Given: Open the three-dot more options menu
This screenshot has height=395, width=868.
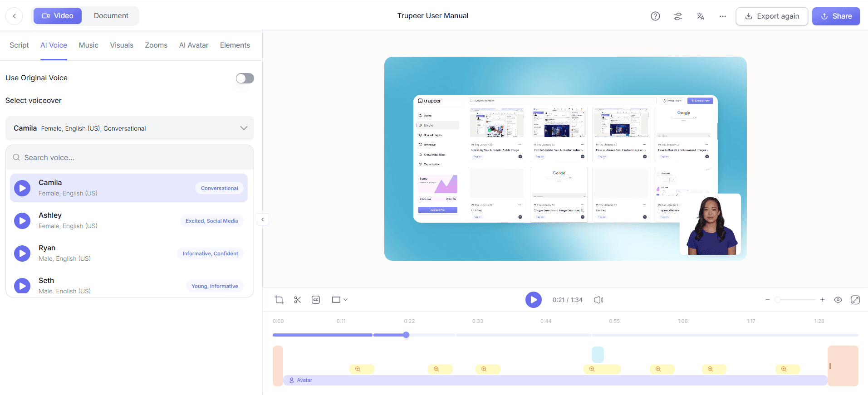Looking at the screenshot, I should click(x=723, y=16).
